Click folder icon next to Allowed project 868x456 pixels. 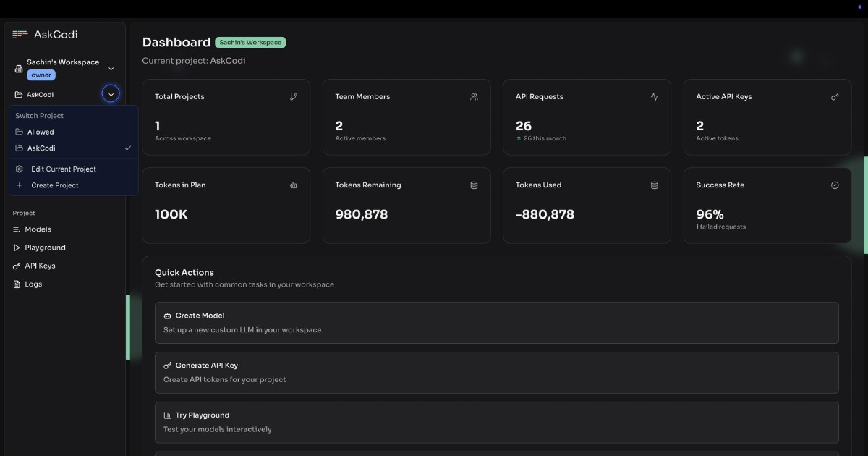coord(20,132)
